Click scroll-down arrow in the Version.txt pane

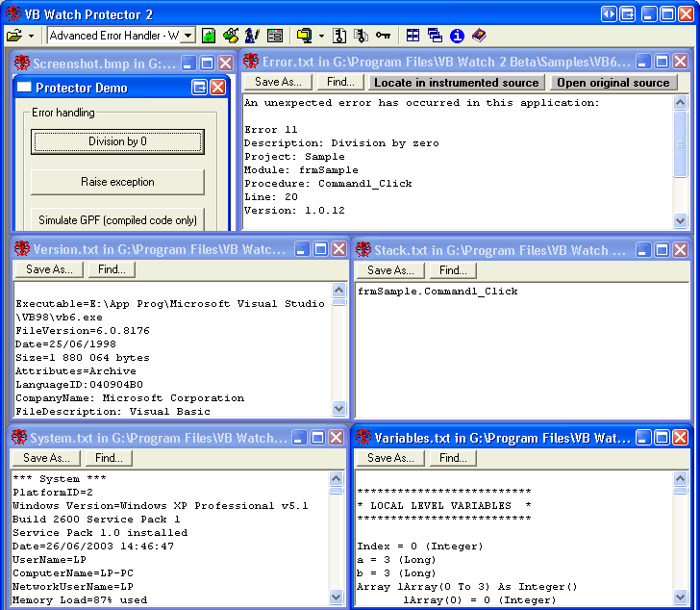point(338,408)
